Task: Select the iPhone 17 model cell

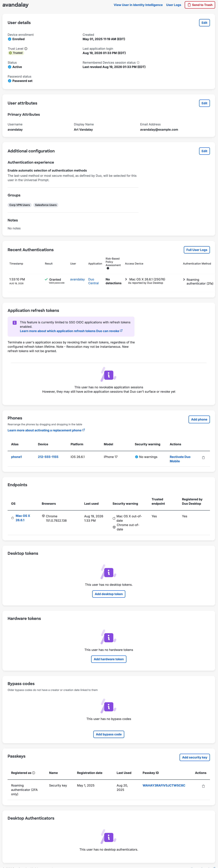Action: tap(111, 457)
